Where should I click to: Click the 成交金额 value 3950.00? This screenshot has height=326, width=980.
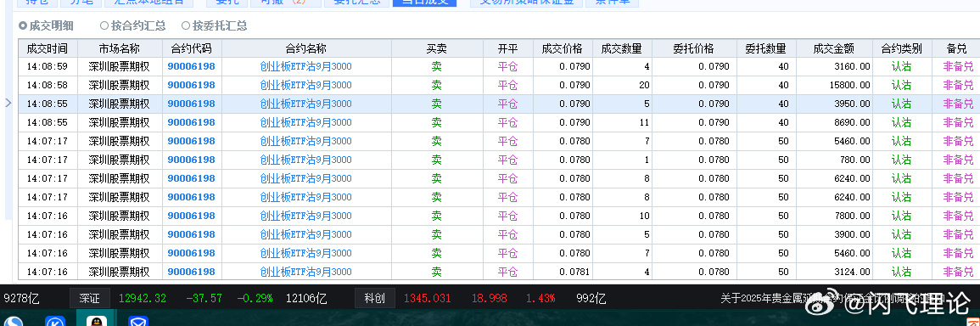click(852, 104)
